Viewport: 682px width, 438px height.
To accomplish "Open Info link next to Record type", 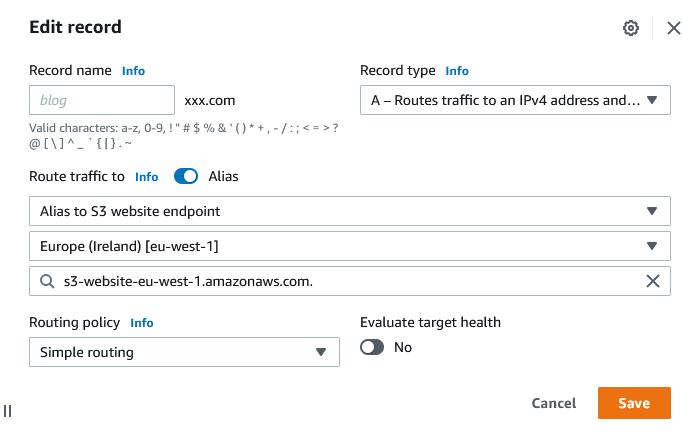I will pyautogui.click(x=457, y=71).
